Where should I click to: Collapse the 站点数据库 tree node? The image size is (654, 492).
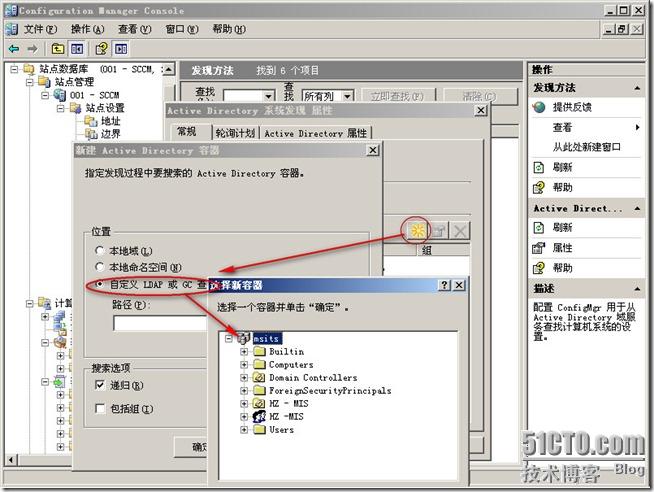coord(14,69)
